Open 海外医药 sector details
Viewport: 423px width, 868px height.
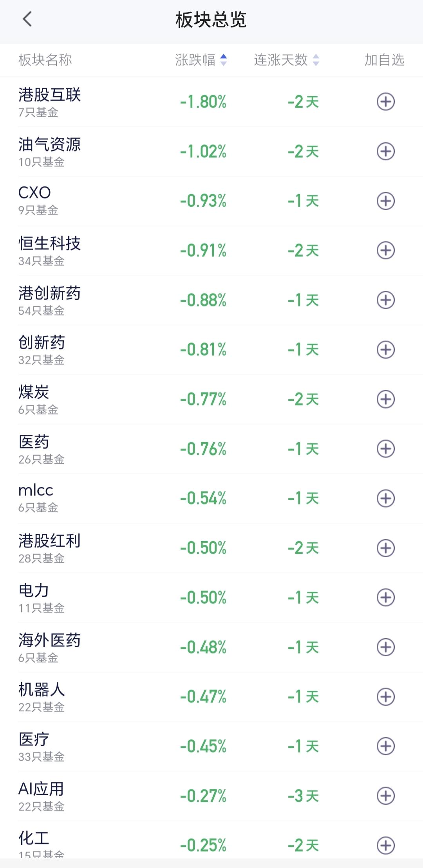(x=211, y=647)
